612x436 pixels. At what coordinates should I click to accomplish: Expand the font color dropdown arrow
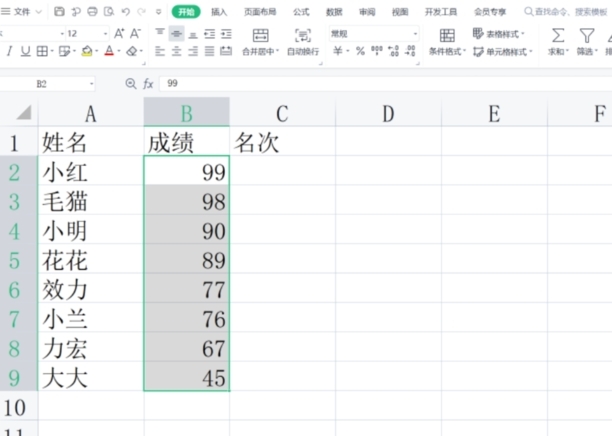tap(119, 51)
